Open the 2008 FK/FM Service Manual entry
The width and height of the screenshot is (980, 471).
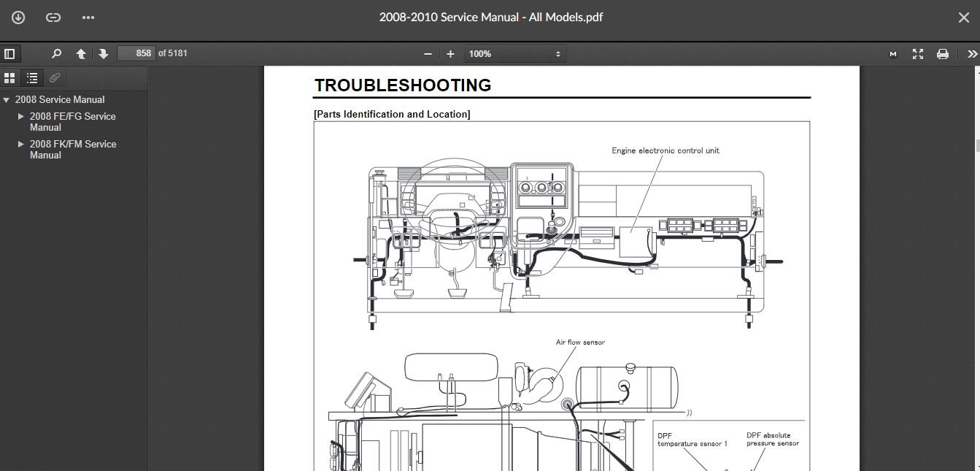[72, 150]
